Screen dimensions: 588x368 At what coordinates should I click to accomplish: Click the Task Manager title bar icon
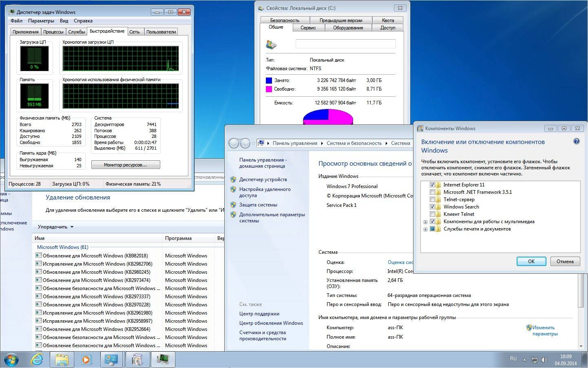[x=12, y=12]
